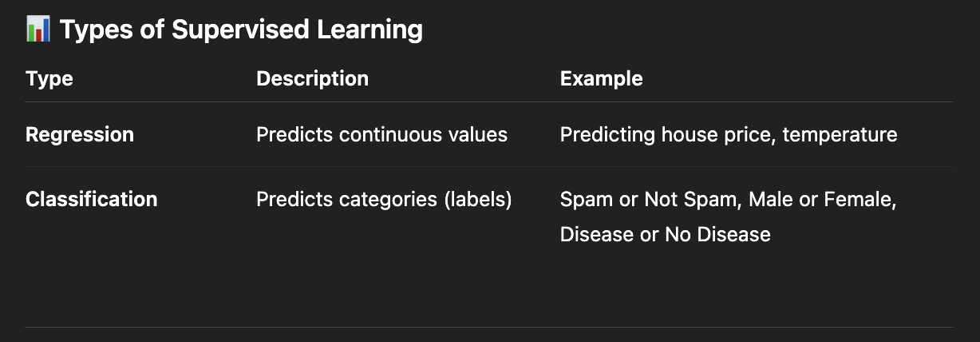Click the "Not Spam," text

pyautogui.click(x=694, y=199)
